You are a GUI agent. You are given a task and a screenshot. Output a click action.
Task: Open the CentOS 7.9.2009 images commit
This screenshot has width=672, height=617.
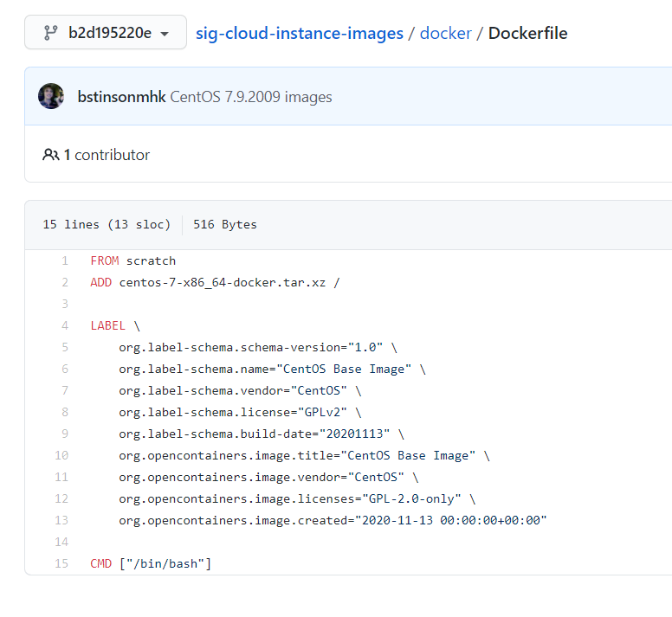coord(251,97)
